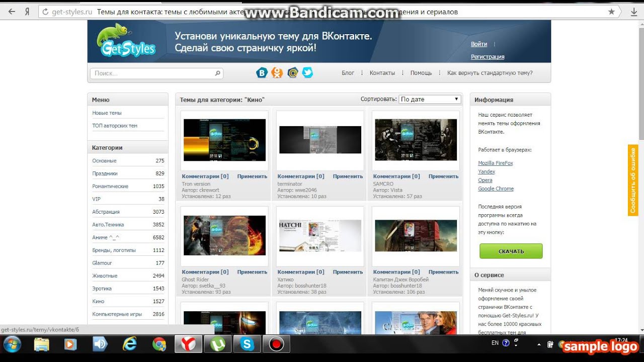The height and width of the screenshot is (362, 644).
Task: Apply the "Ghost Rider" theme
Action: pos(252,272)
